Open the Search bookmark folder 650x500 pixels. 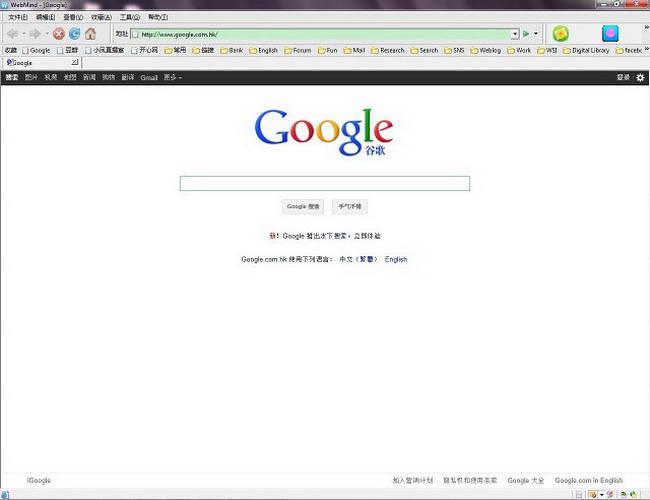point(424,51)
